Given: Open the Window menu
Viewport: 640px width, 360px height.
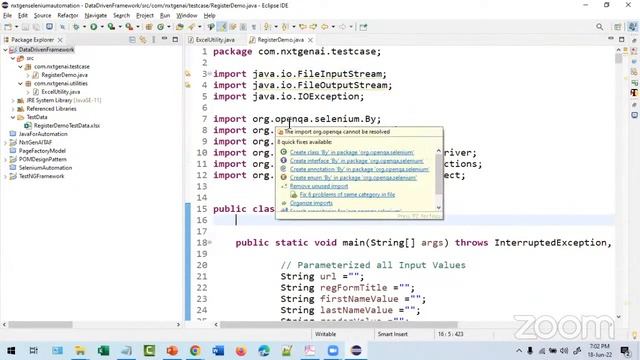Looking at the screenshot, I should coord(187,16).
